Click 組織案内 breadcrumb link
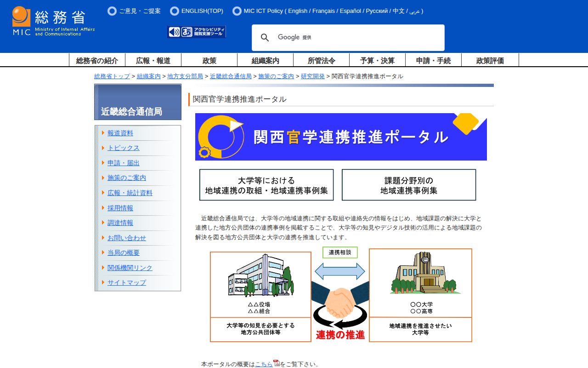 click(149, 76)
